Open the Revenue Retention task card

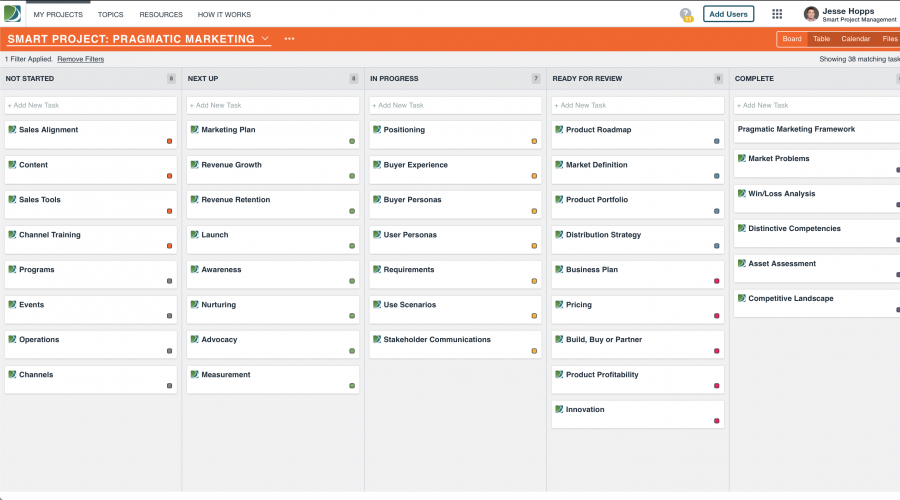tap(273, 204)
